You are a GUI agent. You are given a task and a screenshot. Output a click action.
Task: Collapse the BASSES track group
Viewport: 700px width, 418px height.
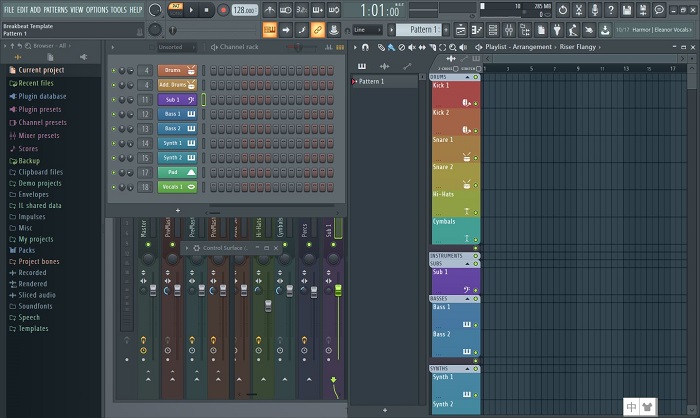tap(467, 299)
